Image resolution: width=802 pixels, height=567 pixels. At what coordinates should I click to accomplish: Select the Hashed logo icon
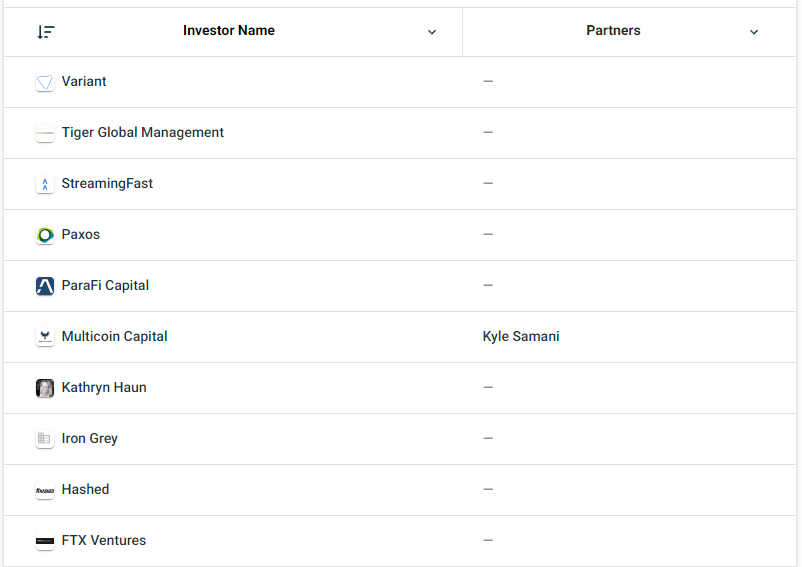coord(45,490)
